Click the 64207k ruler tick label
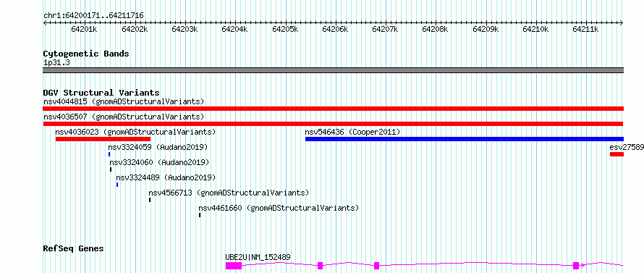 coord(385,29)
